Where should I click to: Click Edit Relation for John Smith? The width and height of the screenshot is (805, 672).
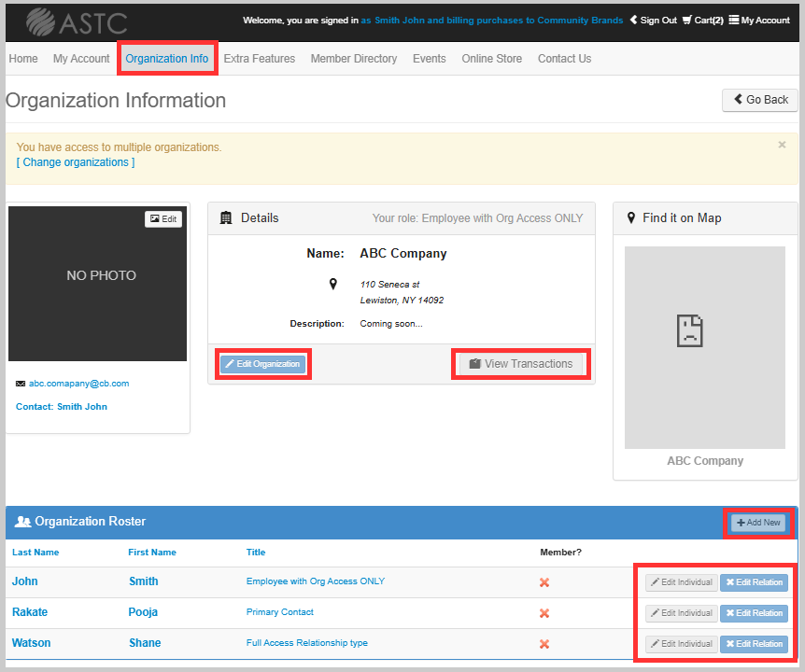point(754,582)
